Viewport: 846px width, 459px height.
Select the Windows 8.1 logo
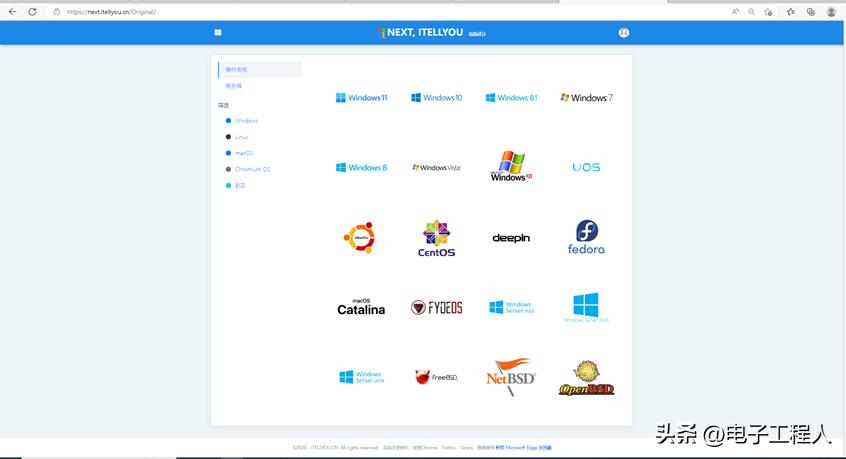(x=511, y=98)
